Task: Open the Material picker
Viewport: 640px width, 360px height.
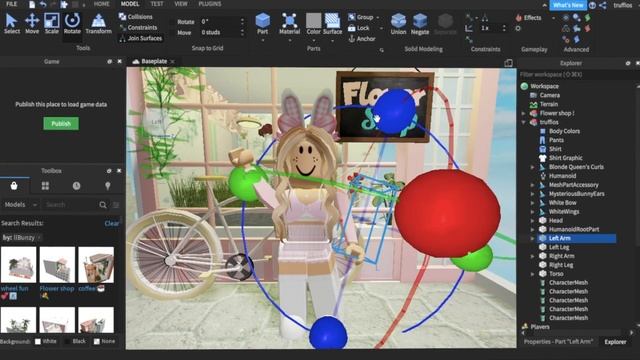Action: 289,23
